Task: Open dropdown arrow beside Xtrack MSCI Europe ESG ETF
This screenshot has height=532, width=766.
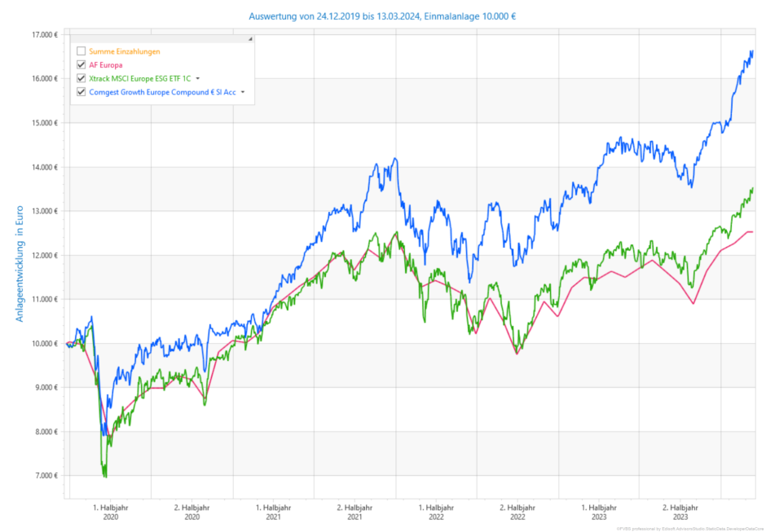Action: (x=198, y=79)
